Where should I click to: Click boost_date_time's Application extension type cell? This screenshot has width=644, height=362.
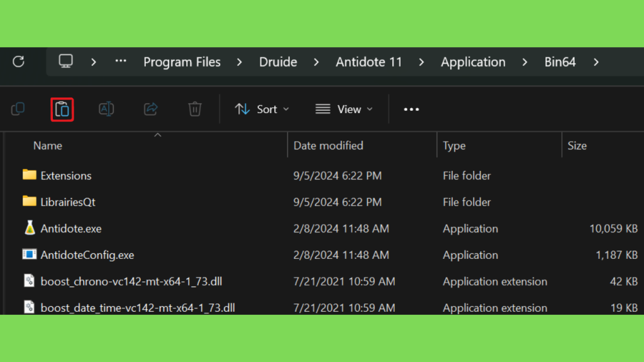[x=495, y=308]
